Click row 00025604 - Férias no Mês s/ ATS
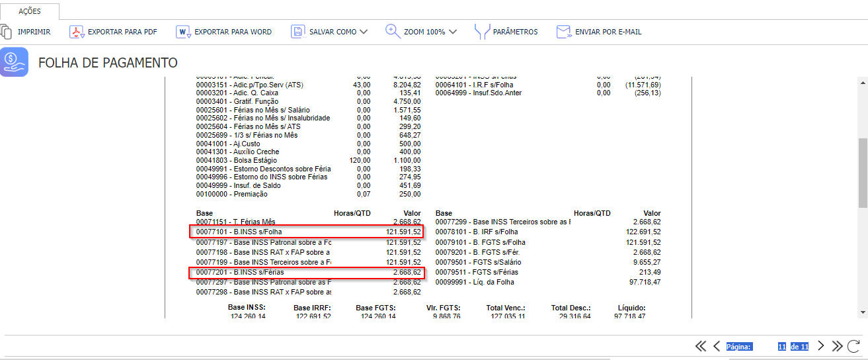This screenshot has height=360, width=868. pyautogui.click(x=308, y=126)
